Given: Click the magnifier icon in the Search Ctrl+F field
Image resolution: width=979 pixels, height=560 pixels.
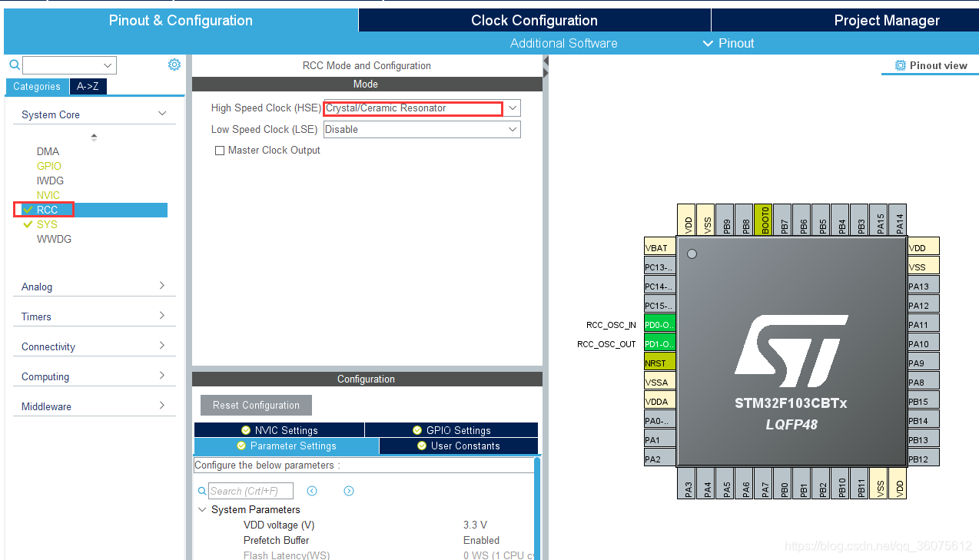Looking at the screenshot, I should (201, 490).
